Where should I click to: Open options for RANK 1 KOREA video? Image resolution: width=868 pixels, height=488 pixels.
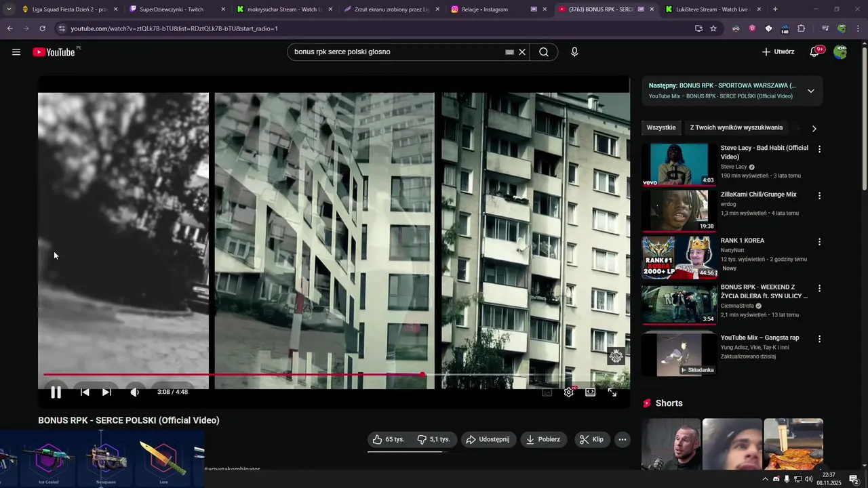point(819,241)
